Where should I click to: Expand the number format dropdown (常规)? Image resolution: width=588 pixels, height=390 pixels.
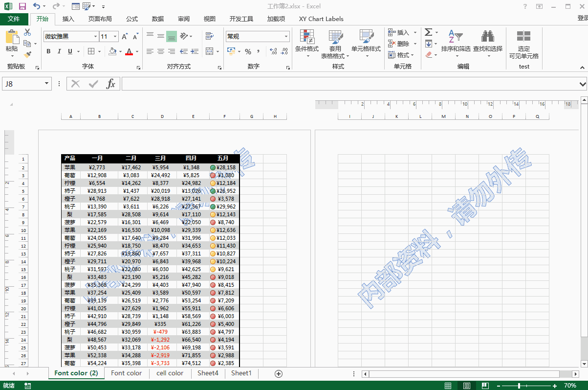click(286, 37)
